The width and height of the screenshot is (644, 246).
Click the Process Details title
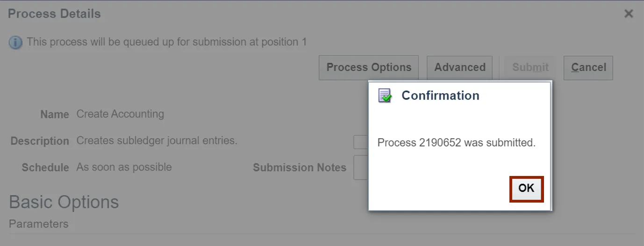click(54, 14)
